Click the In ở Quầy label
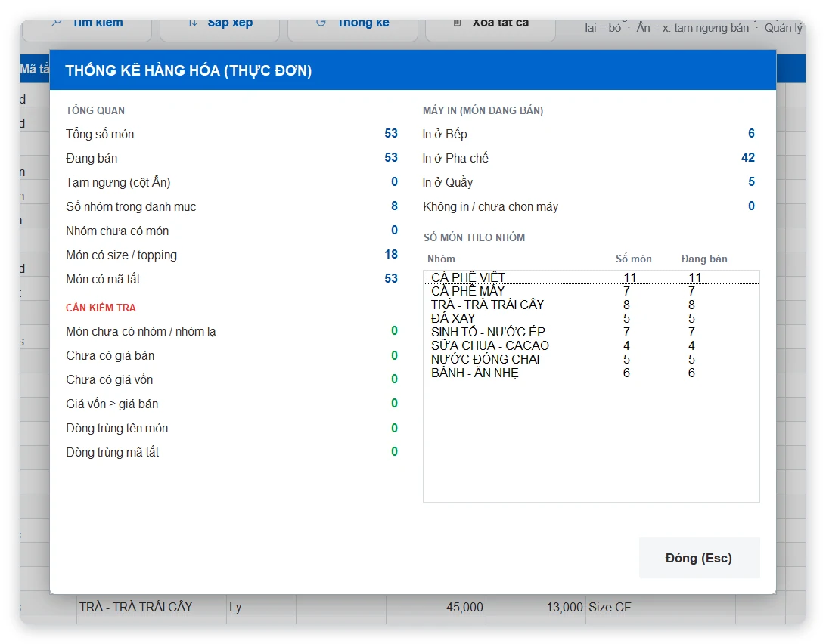This screenshot has width=826, height=644. tap(448, 182)
